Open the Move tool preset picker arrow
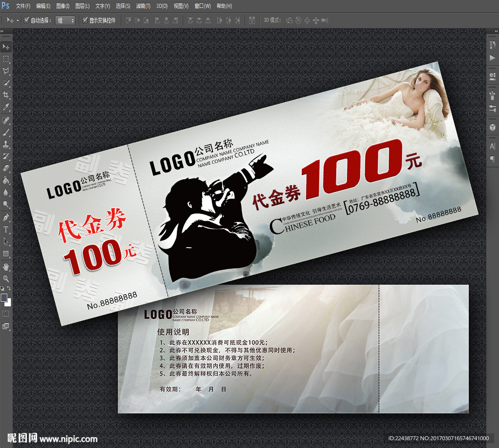Image resolution: width=499 pixels, height=448 pixels. tap(18, 20)
